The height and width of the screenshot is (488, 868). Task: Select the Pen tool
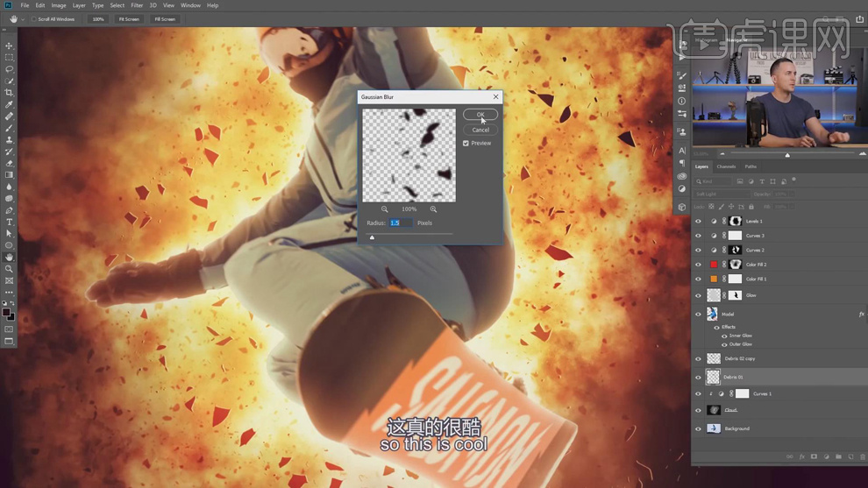click(9, 210)
